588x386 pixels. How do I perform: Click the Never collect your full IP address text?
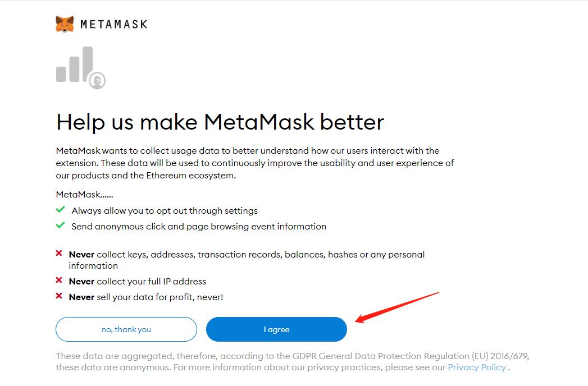[x=139, y=281]
